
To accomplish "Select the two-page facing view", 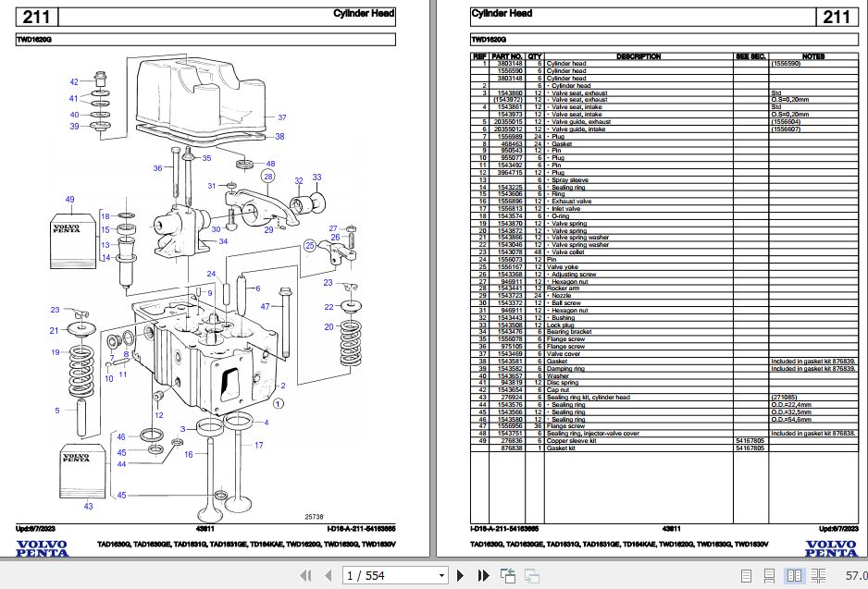I will coord(794,576).
